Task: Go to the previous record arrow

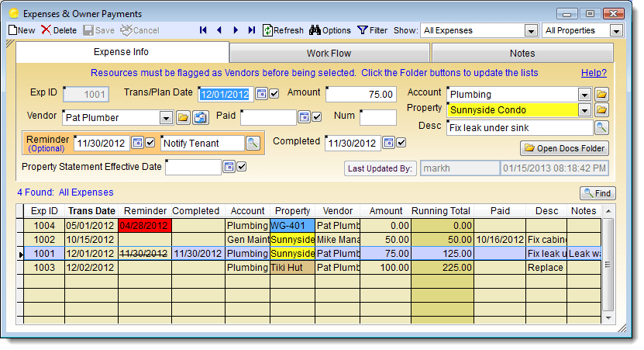Action: [x=219, y=30]
